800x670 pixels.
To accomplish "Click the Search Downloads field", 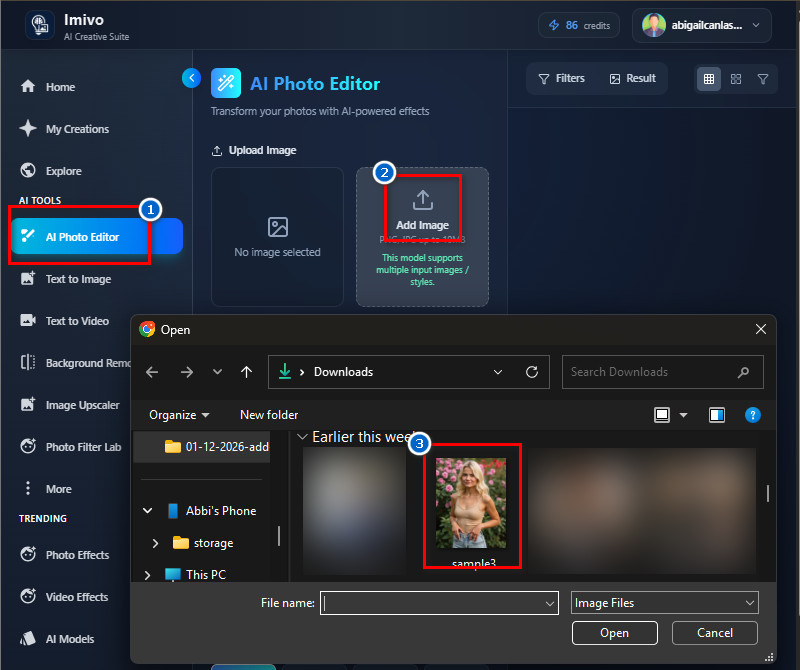I will pos(662,372).
